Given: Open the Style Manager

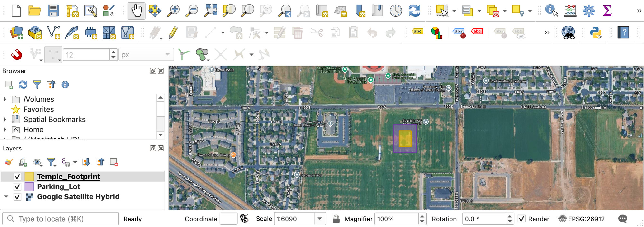Looking at the screenshot, I should click(x=109, y=11).
